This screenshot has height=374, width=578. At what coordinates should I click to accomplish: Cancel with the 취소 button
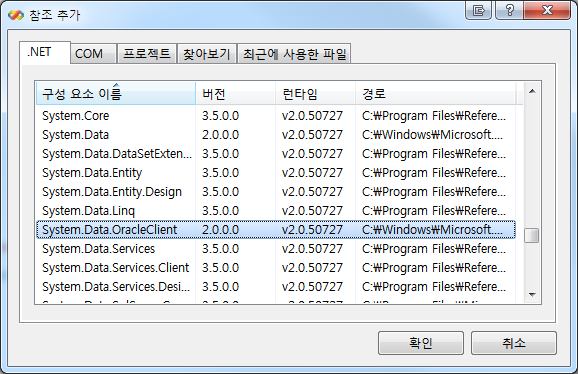513,343
